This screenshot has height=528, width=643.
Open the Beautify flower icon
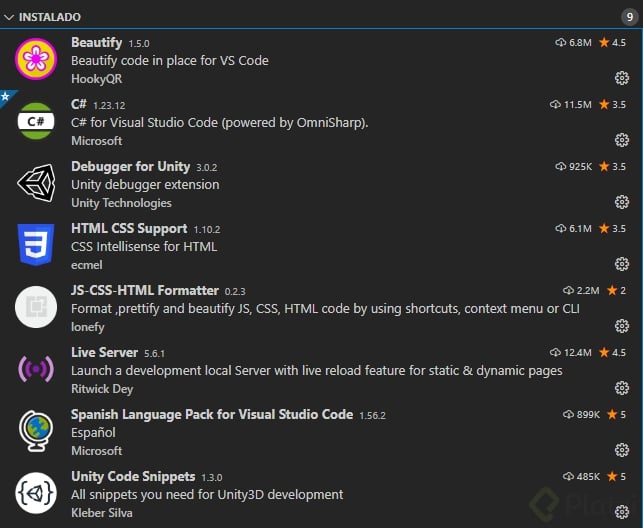36,59
